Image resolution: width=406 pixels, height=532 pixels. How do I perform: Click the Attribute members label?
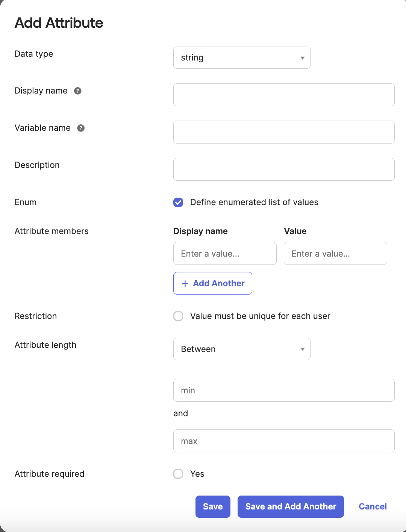coord(52,231)
